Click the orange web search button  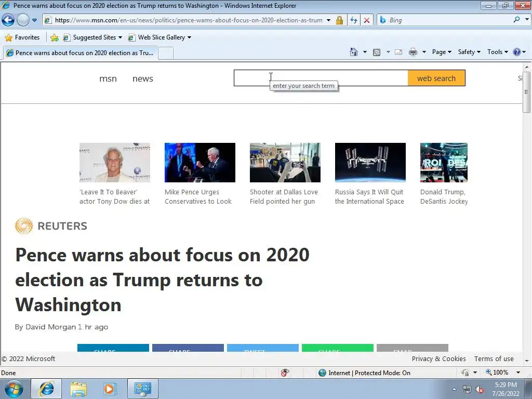[436, 78]
